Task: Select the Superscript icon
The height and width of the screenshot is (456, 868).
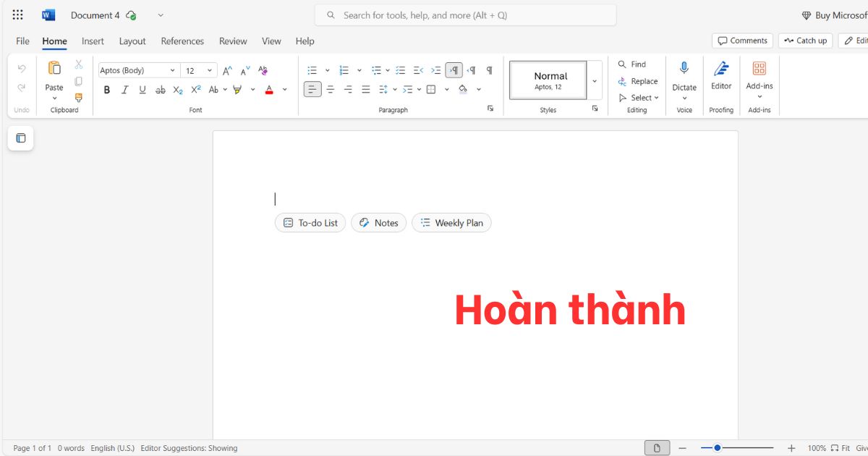Action: point(195,89)
